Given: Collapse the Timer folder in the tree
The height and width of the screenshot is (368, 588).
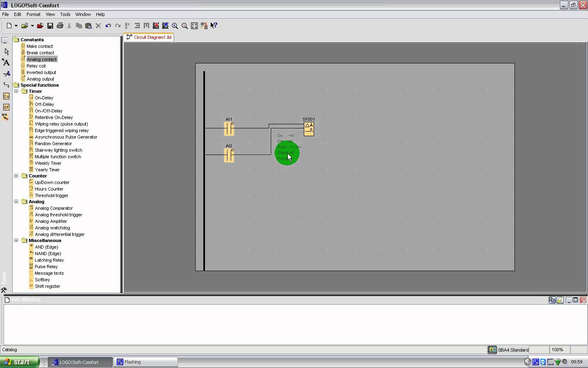Looking at the screenshot, I should pos(16,91).
